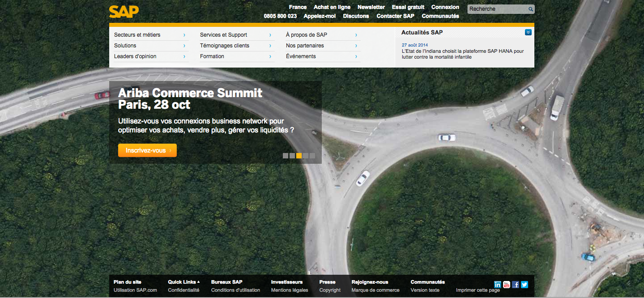
Task: Expand the Quick Links footer menu
Action: [183, 282]
